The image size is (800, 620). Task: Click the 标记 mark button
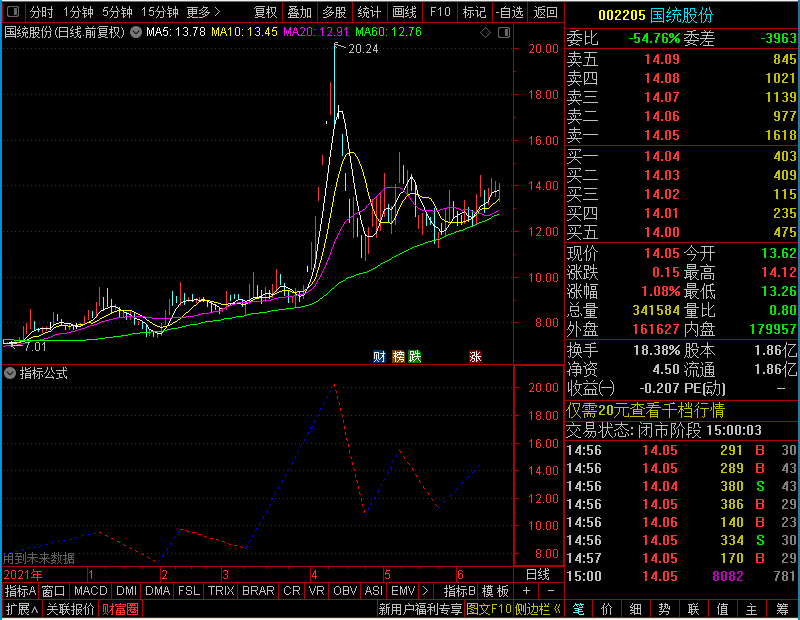click(x=474, y=12)
